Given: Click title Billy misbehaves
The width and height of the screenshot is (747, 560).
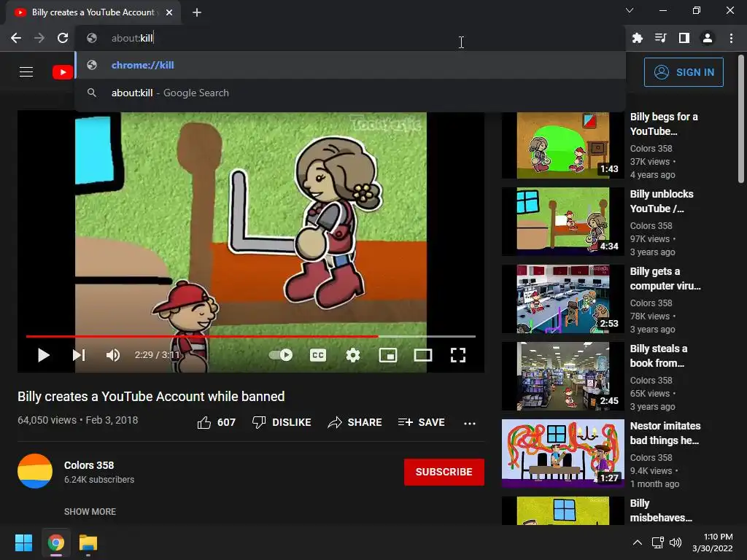Looking at the screenshot, I should (661, 510).
